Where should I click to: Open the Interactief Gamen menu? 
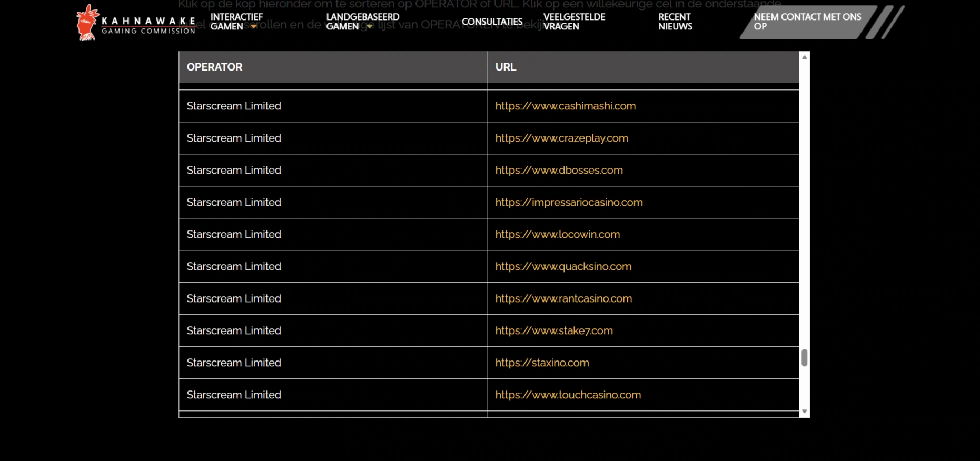coord(236,22)
